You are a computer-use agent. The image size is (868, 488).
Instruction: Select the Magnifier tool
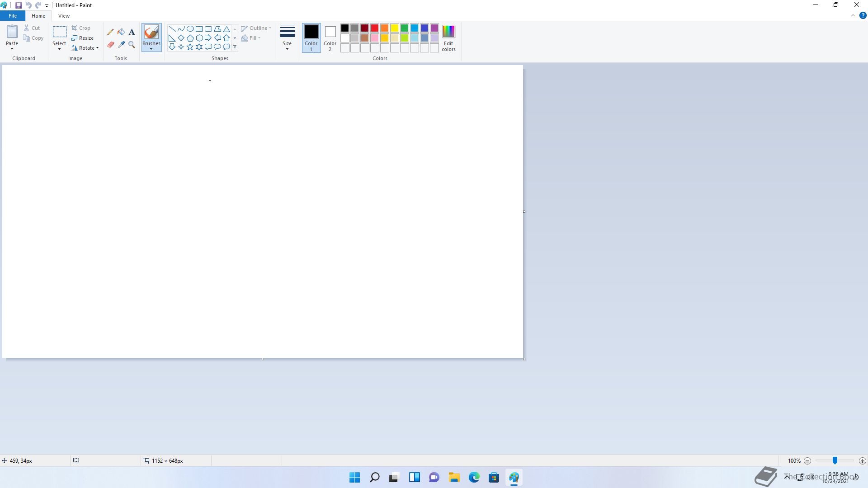pyautogui.click(x=132, y=45)
